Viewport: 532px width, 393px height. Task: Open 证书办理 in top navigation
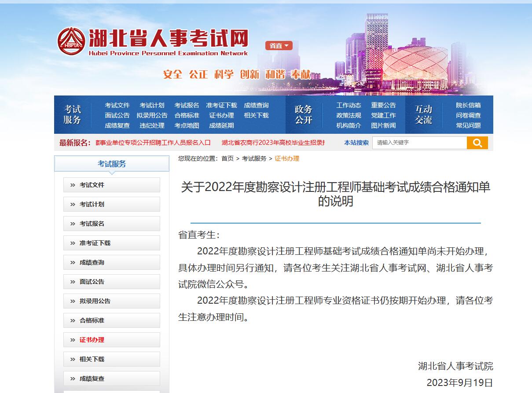pyautogui.click(x=221, y=115)
